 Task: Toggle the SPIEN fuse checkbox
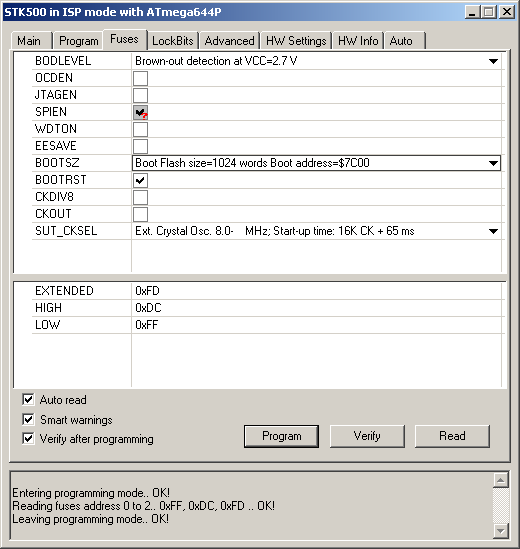[140, 112]
